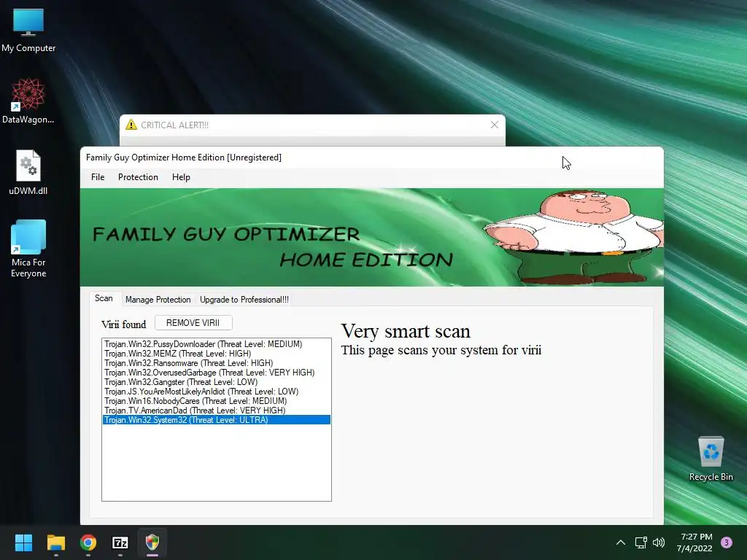747x560 pixels.
Task: Open the Protection menu
Action: tap(138, 177)
